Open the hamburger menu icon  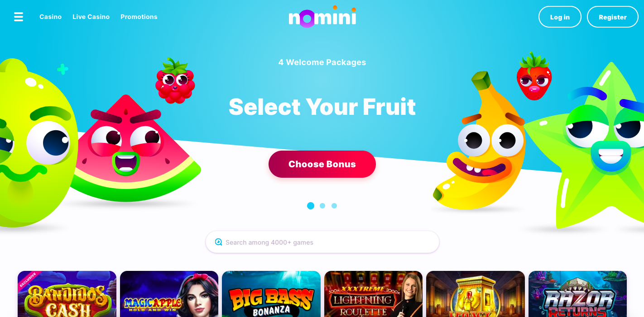pyautogui.click(x=19, y=17)
